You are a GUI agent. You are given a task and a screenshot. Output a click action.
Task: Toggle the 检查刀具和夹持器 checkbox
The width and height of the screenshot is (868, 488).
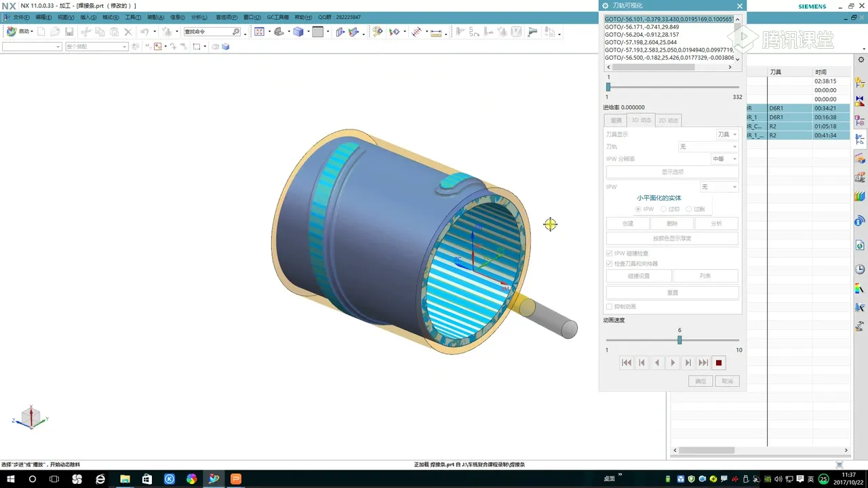click(x=609, y=264)
